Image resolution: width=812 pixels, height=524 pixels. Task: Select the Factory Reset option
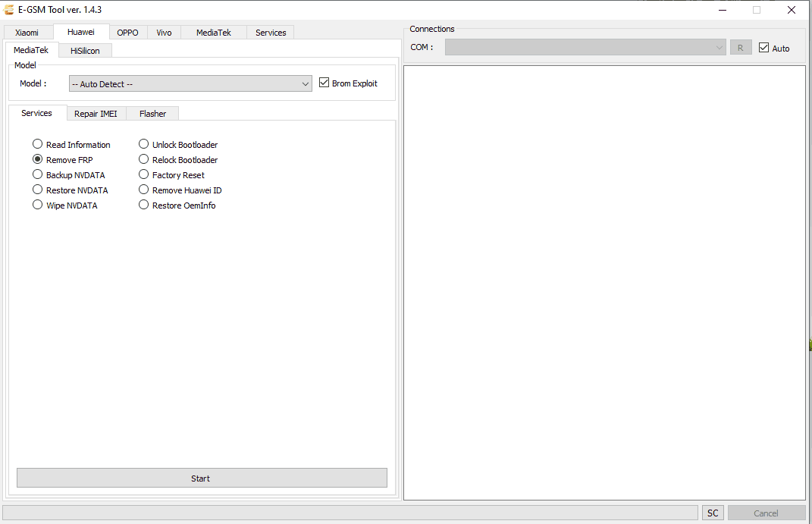coord(171,175)
